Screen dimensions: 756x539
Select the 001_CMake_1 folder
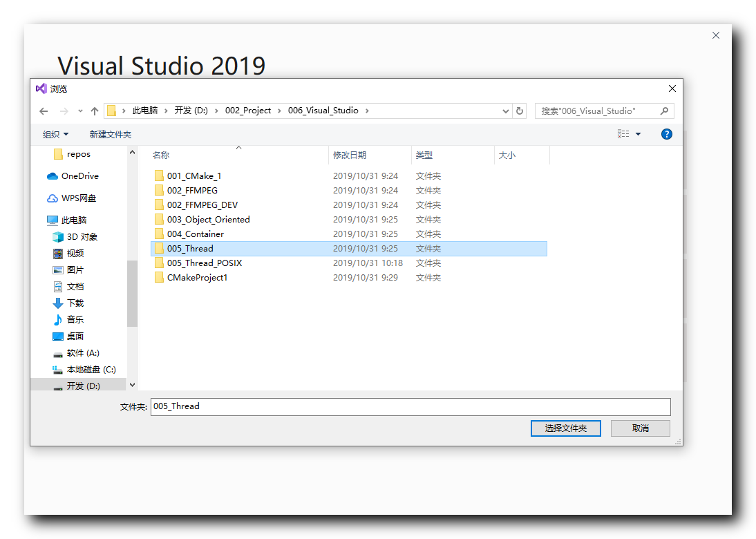(x=193, y=176)
